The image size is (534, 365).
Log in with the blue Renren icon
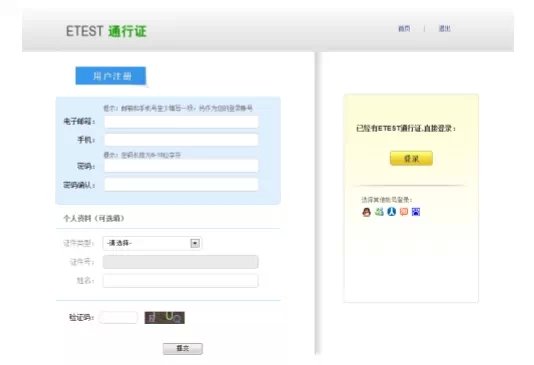(392, 212)
